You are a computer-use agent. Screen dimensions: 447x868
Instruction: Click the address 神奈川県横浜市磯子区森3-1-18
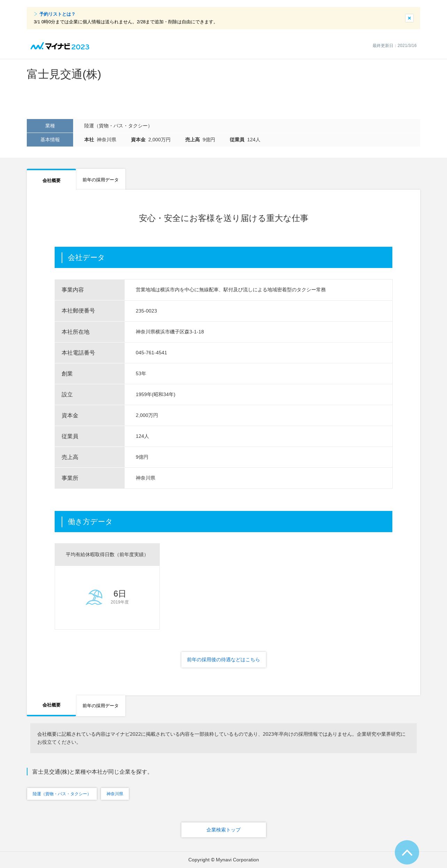(170, 332)
